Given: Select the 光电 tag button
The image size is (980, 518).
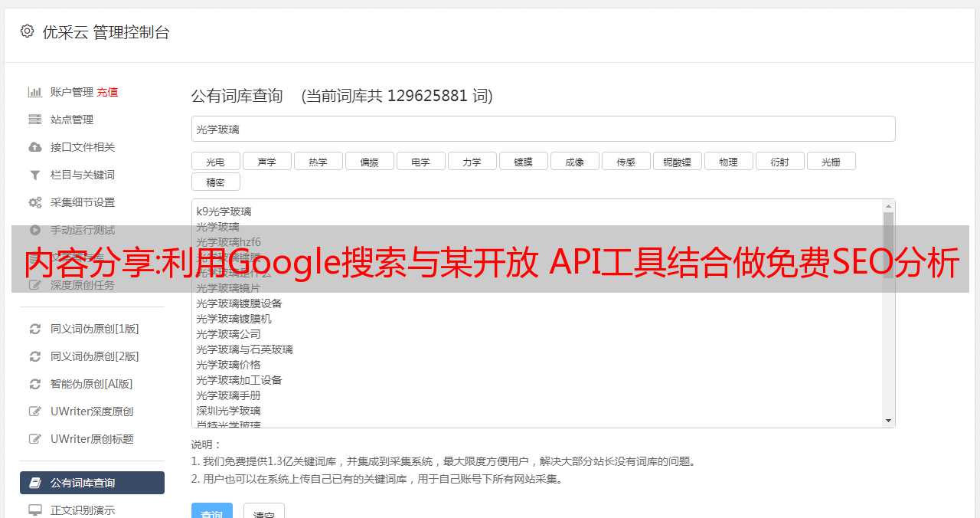Looking at the screenshot, I should (x=215, y=161).
